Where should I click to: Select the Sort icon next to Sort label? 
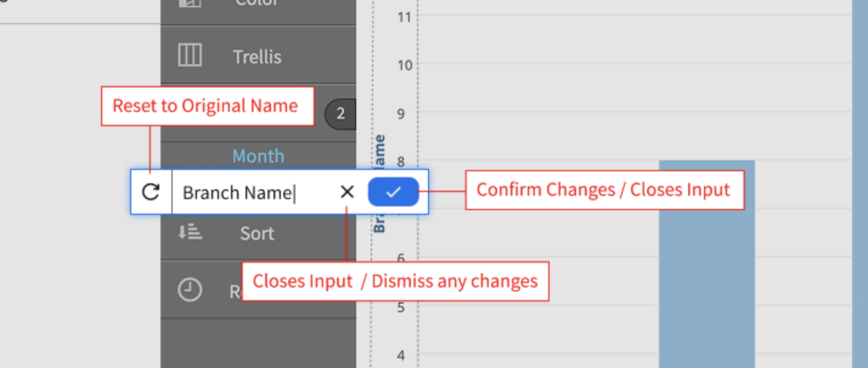pyautogui.click(x=190, y=233)
